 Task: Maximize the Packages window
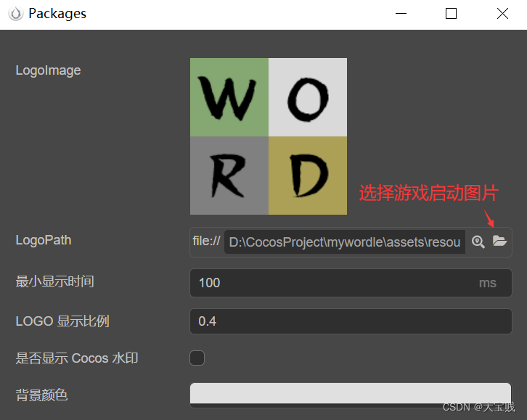(451, 14)
